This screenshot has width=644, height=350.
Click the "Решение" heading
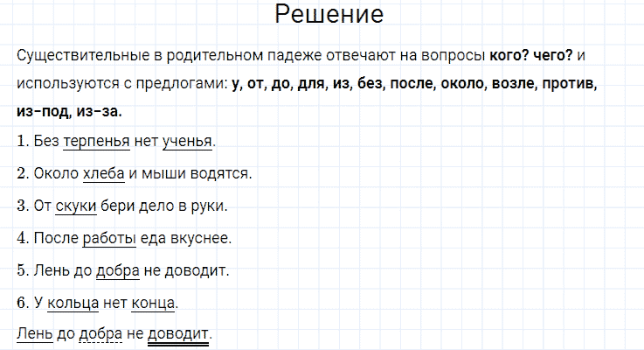pos(329,15)
